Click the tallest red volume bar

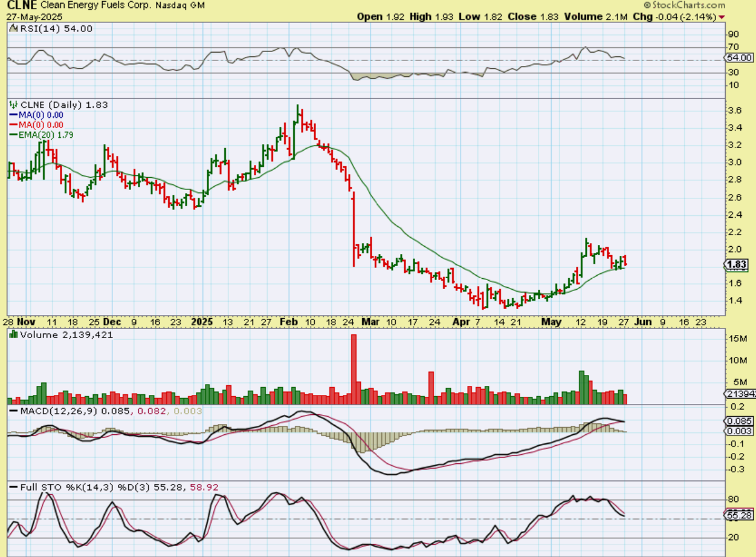pyautogui.click(x=354, y=369)
